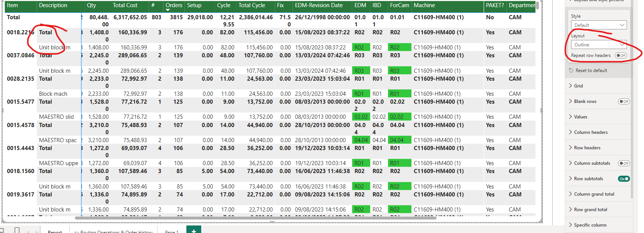Select item row 0037.0846

coord(20,55)
